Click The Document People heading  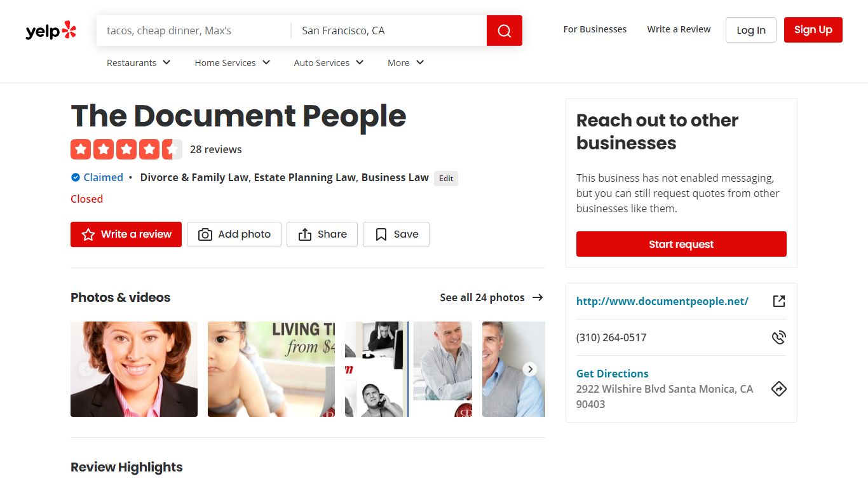(x=238, y=116)
